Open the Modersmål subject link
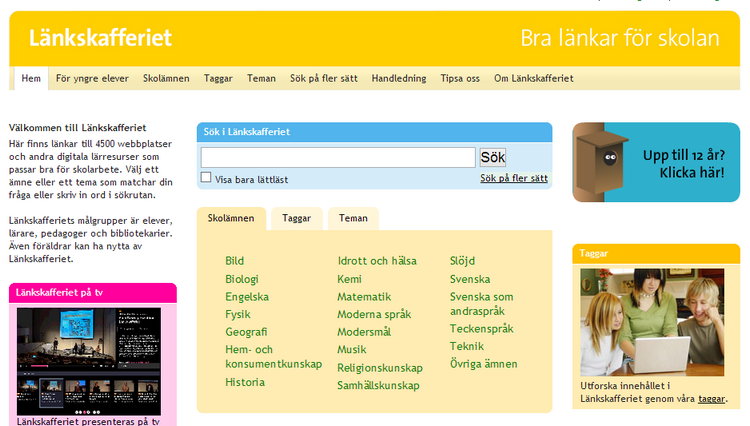Image resolution: width=750 pixels, height=426 pixels. pos(364,332)
